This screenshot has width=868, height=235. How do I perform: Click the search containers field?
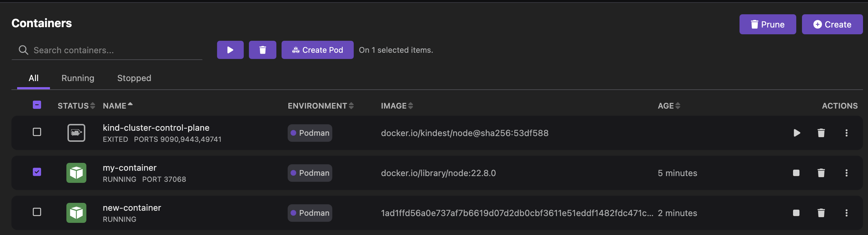click(x=107, y=50)
